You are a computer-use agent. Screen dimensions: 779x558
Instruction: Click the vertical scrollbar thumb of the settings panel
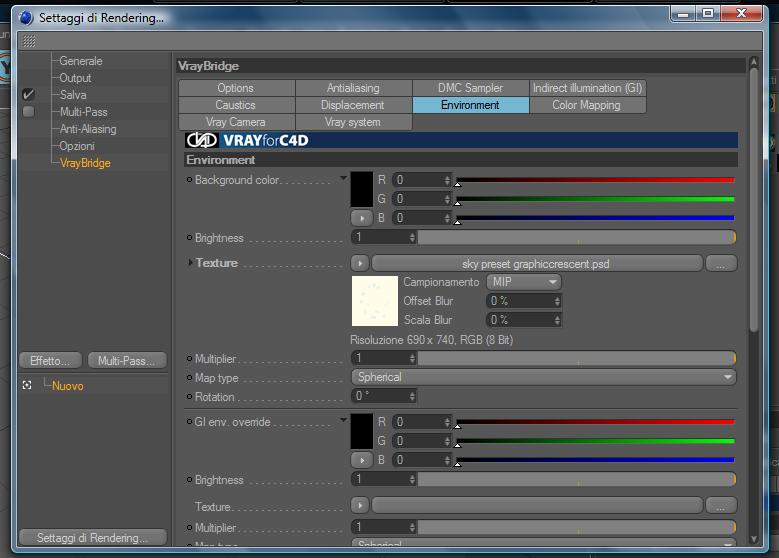[x=754, y=199]
